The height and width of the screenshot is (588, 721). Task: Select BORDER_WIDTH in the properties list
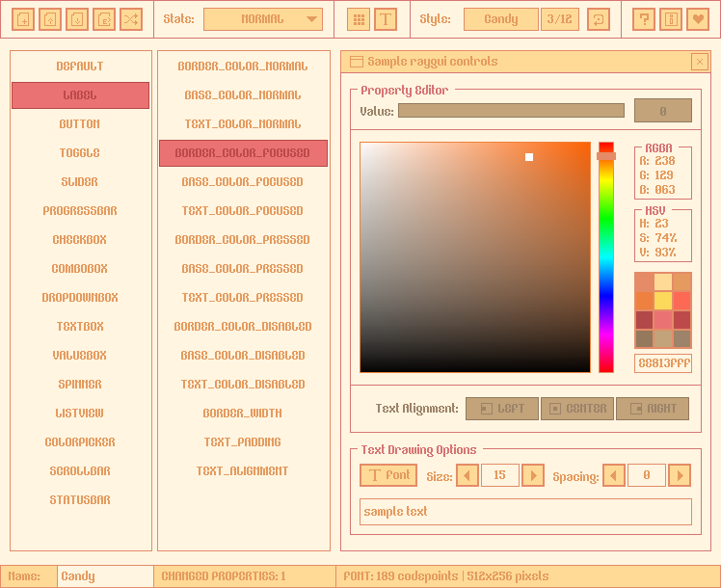(243, 414)
